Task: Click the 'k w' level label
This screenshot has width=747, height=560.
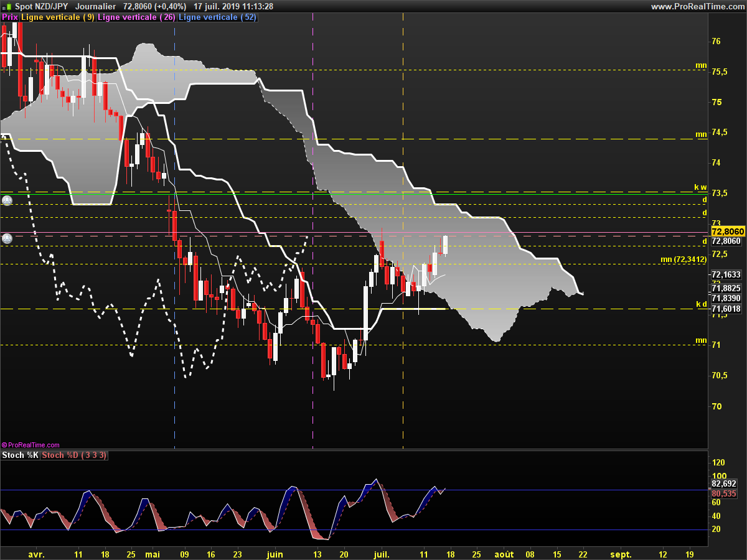Action: coord(701,187)
